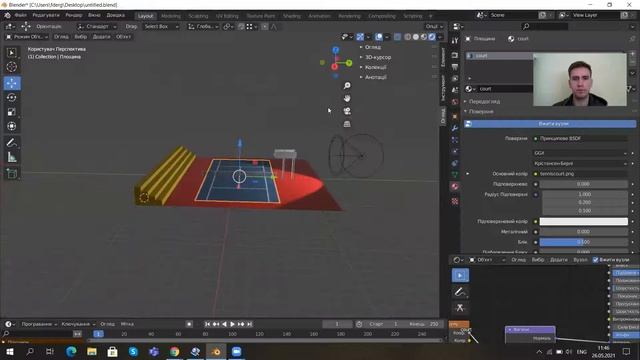
Task: Expand the Base Color tenniscourt.png row
Action: [468, 174]
